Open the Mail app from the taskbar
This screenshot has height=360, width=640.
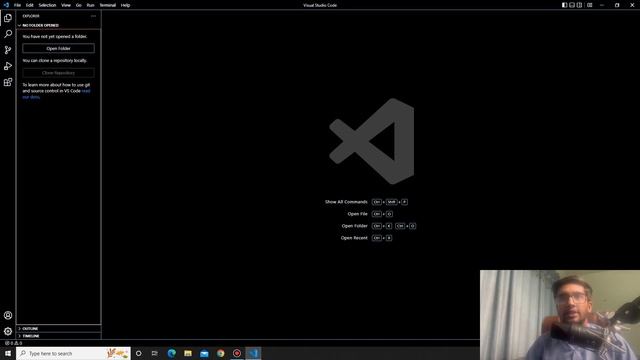tap(204, 353)
